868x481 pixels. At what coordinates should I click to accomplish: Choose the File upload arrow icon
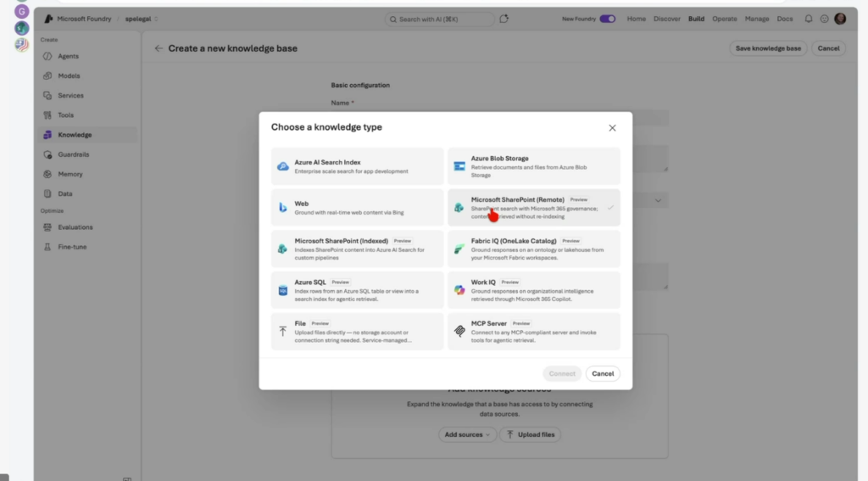coord(283,331)
